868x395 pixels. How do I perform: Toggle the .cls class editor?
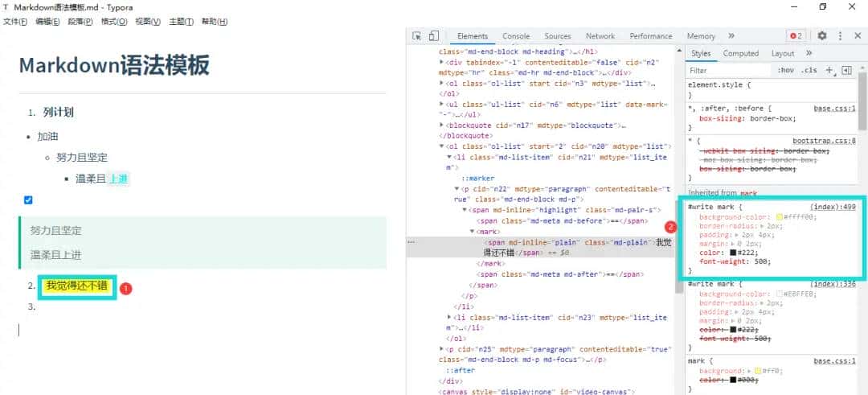(809, 70)
